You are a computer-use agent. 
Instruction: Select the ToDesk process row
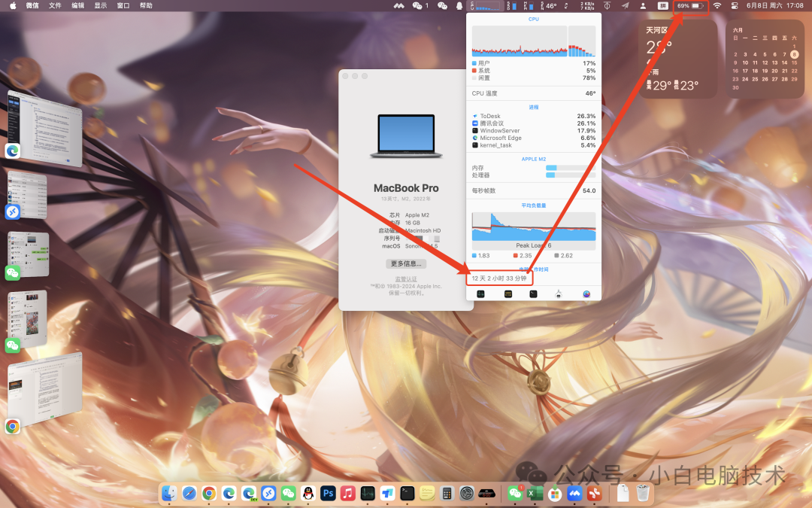(533, 116)
